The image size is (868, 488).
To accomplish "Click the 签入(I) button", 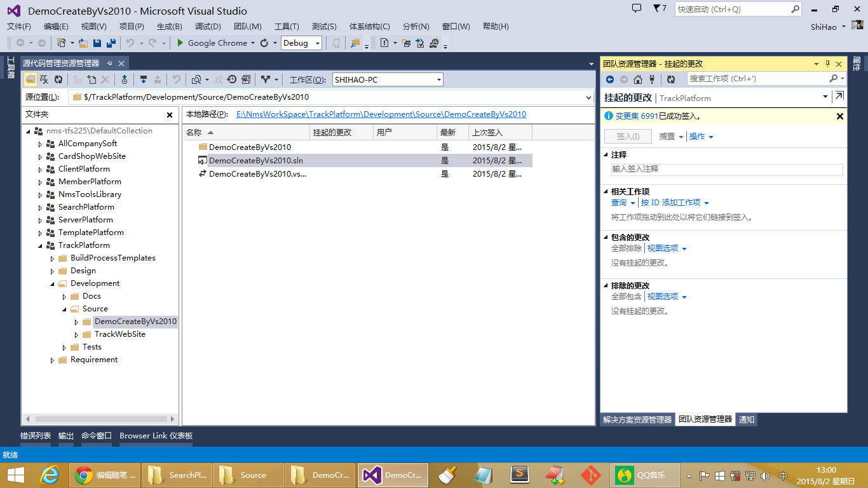I will 628,137.
